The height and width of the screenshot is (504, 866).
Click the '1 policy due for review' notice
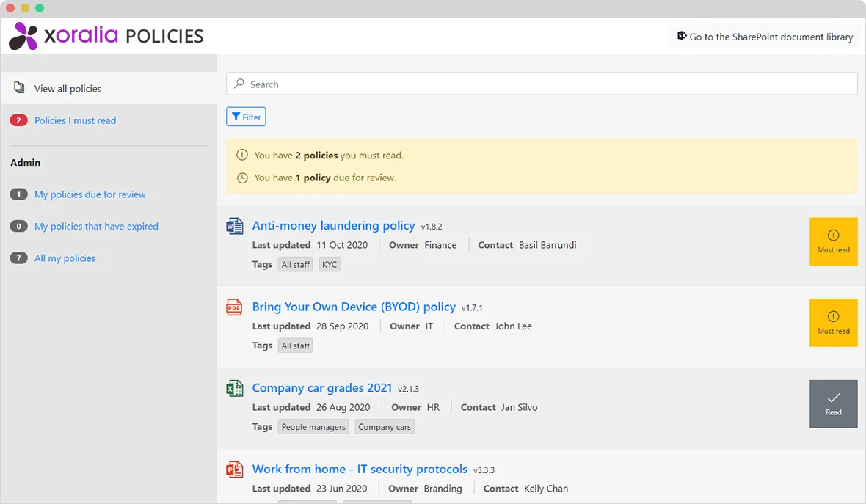click(x=324, y=178)
